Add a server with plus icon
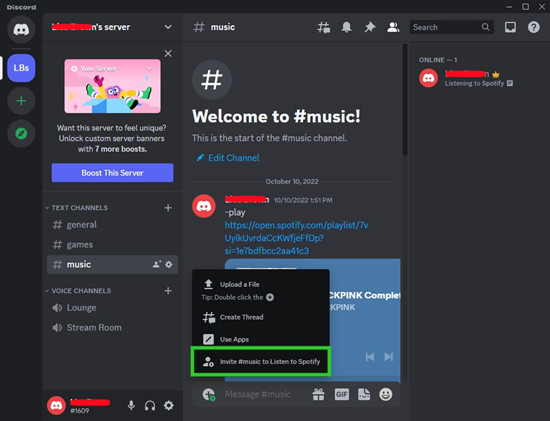This screenshot has height=421, width=550. point(21,101)
